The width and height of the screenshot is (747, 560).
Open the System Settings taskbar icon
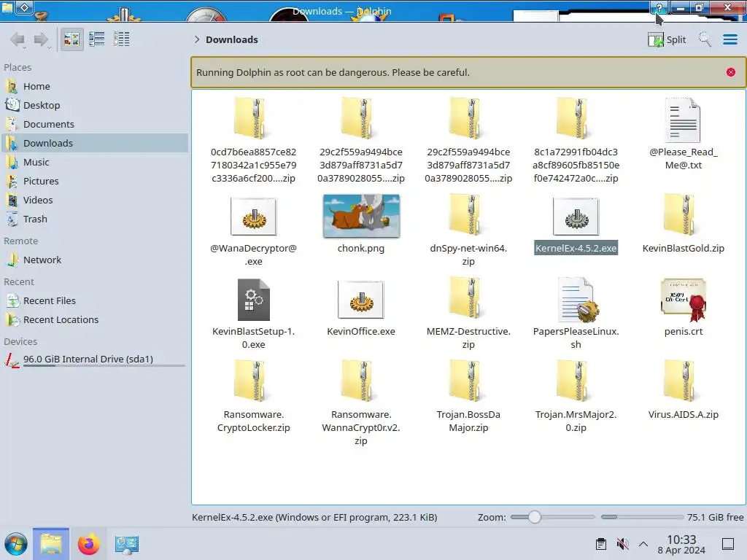(126, 544)
